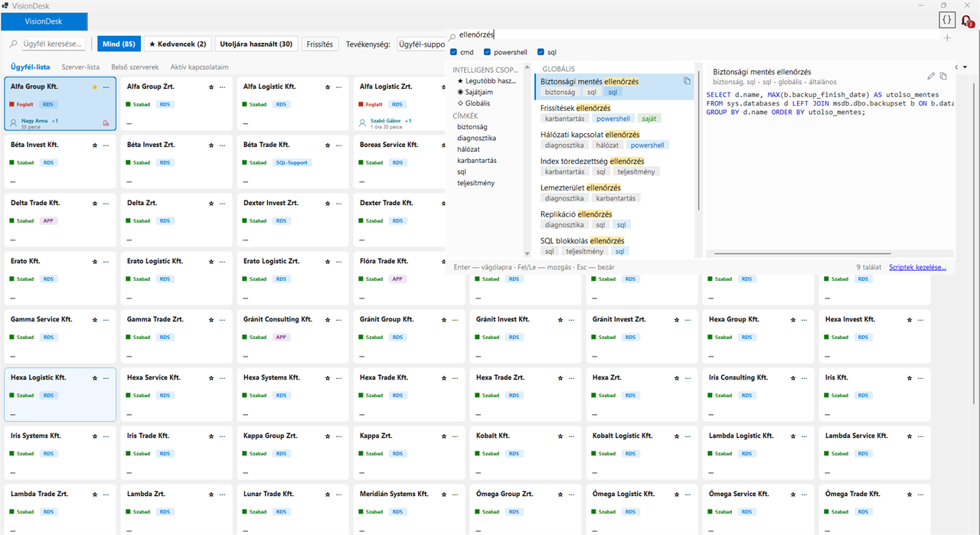Viewport: 980px width, 535px height.
Task: Click the script results vertical scrollbar
Action: tap(697, 139)
